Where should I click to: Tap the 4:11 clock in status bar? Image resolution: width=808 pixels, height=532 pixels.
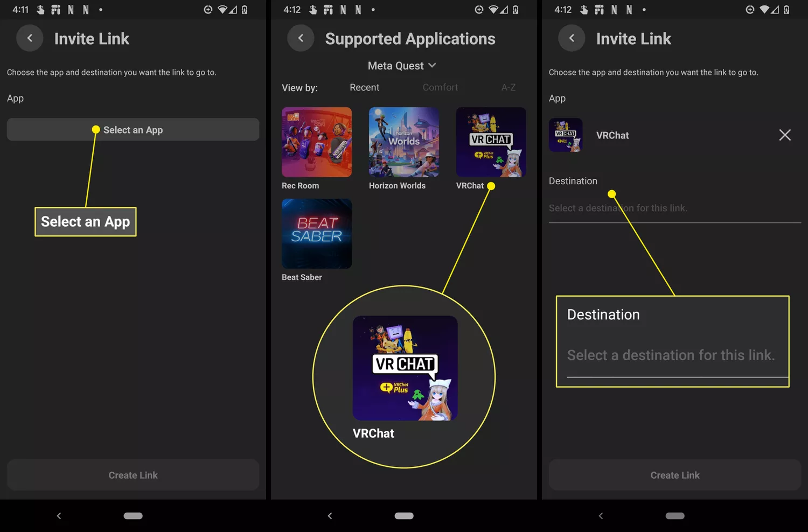[20, 10]
